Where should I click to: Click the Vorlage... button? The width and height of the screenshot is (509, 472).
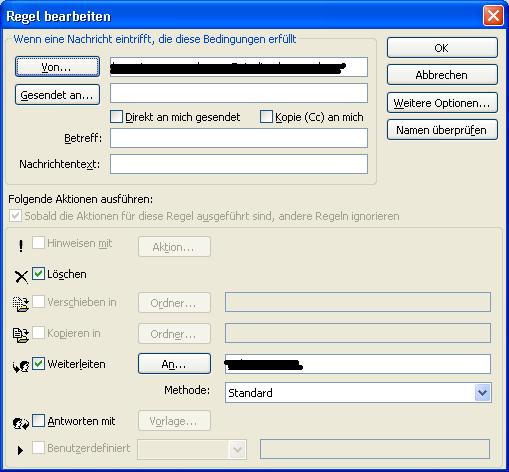(x=174, y=421)
